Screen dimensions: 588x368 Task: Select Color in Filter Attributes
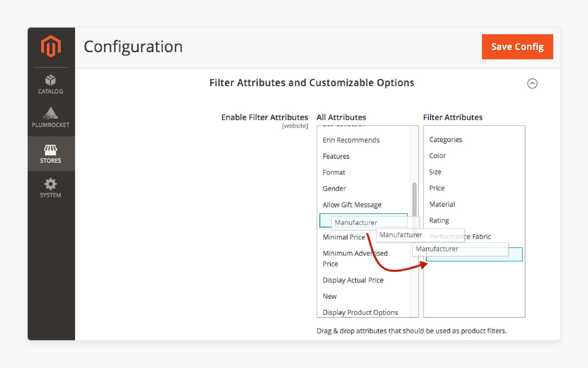point(437,156)
